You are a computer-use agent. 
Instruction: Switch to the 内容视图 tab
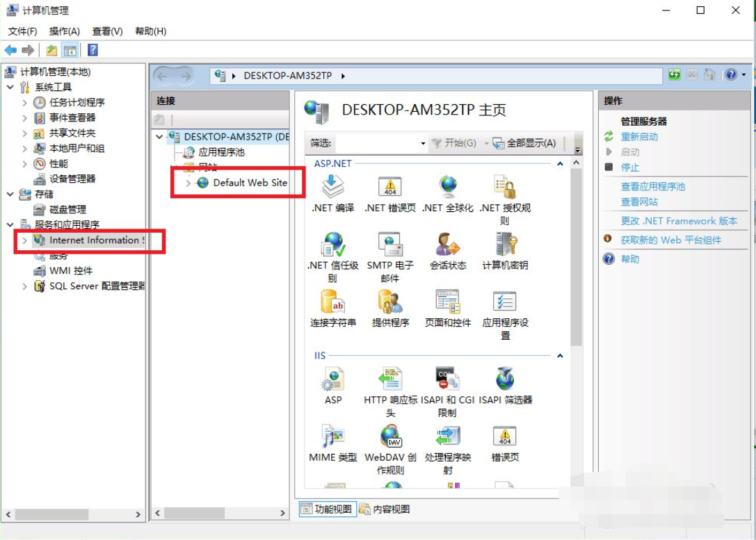pos(385,509)
